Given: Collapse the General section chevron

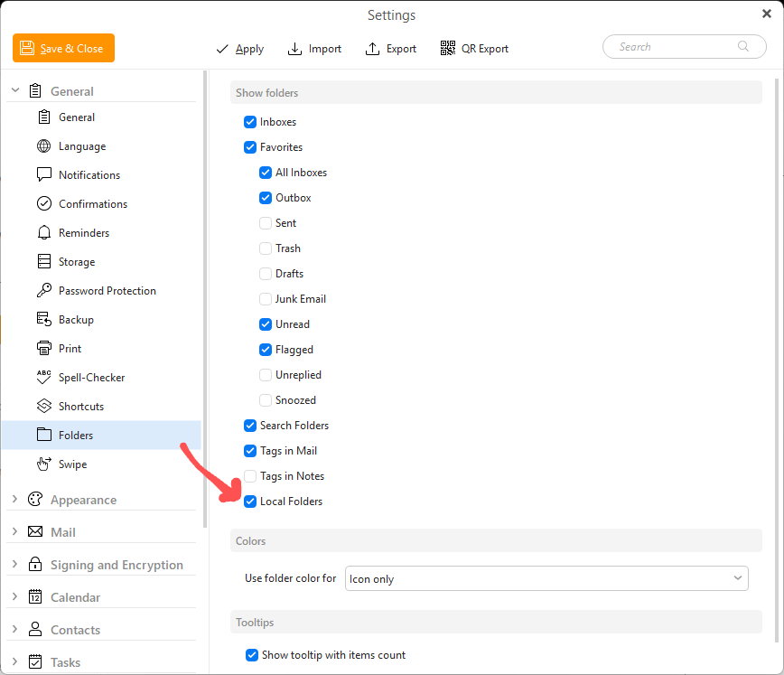Looking at the screenshot, I should (15, 90).
